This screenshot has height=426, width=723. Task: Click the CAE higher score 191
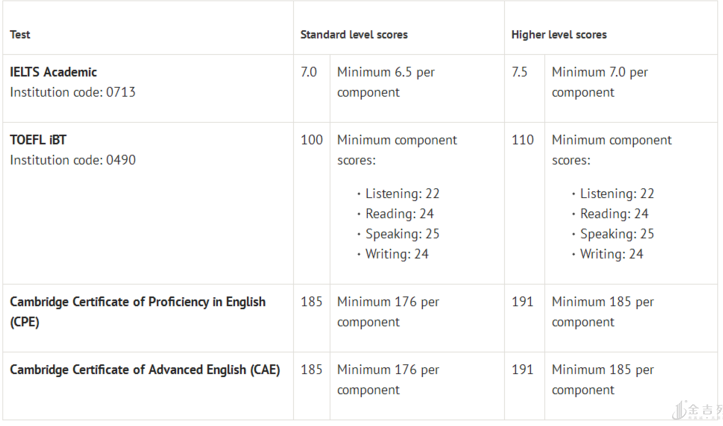coord(523,369)
